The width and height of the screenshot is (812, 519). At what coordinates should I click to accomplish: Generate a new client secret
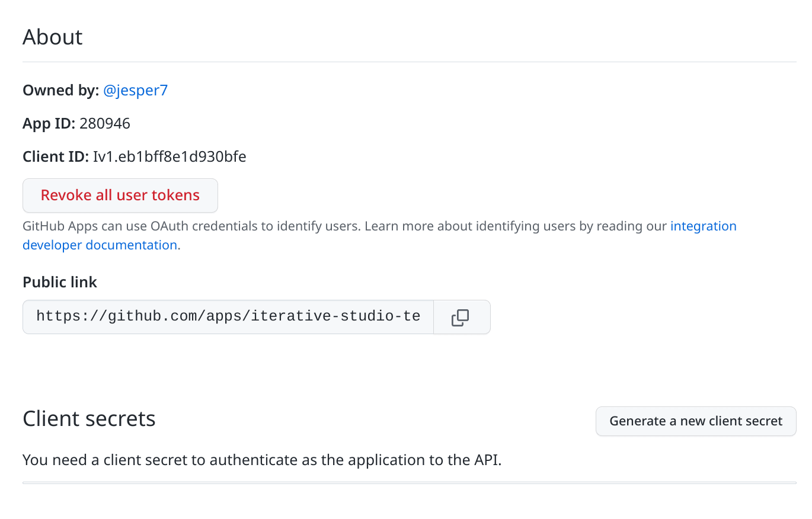tap(696, 421)
